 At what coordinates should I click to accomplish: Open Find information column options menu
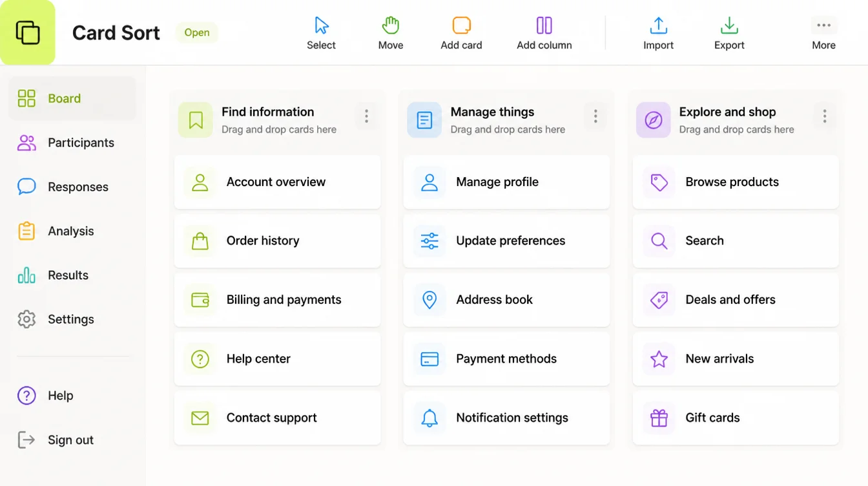coord(366,116)
